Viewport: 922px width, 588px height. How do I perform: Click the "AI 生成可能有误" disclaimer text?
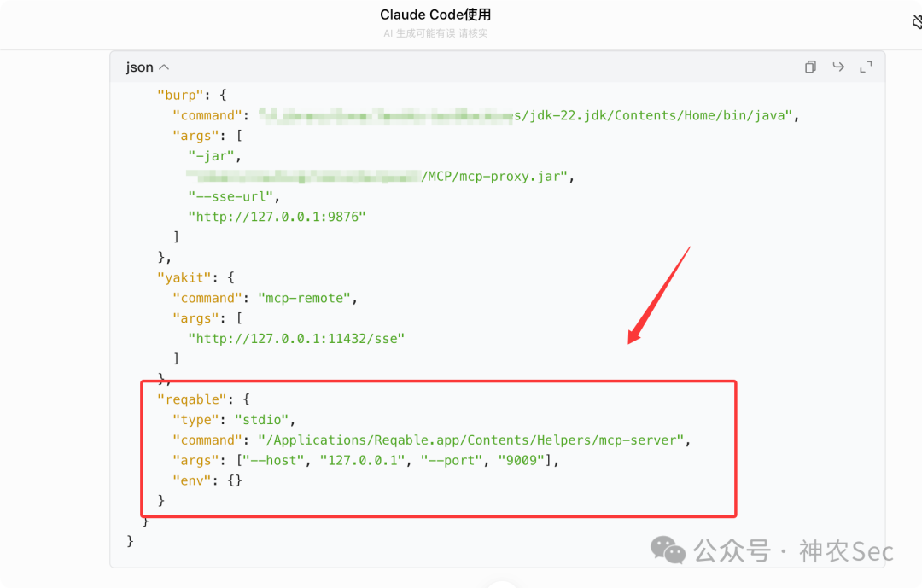pos(435,33)
